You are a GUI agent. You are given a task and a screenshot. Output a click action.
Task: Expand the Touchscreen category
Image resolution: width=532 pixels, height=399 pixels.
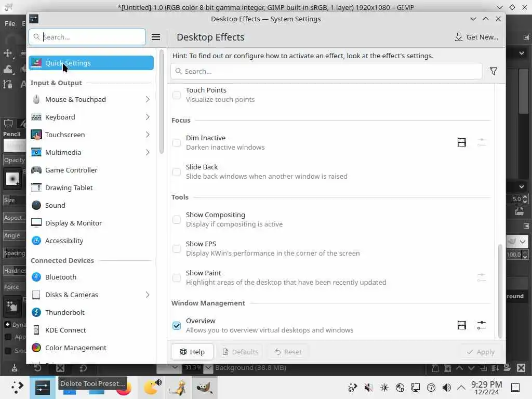148,135
